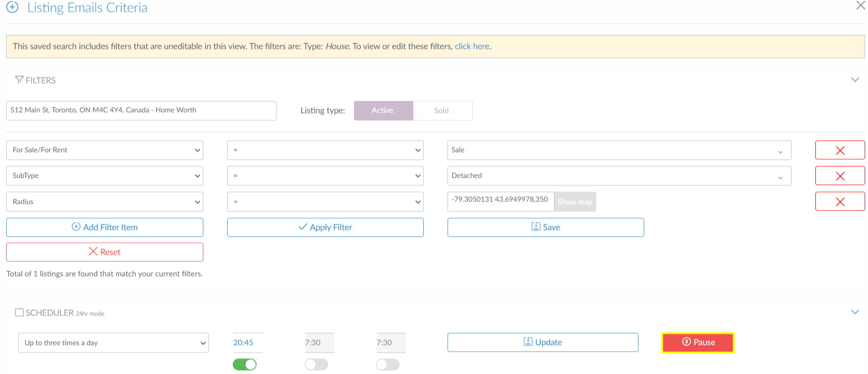Click the Show map button
This screenshot has width=868, height=374.
[575, 201]
